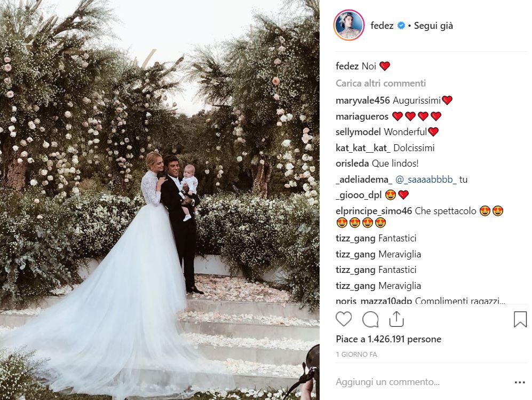Toggle the Segui già following button
This screenshot has height=400, width=532.
433,26
